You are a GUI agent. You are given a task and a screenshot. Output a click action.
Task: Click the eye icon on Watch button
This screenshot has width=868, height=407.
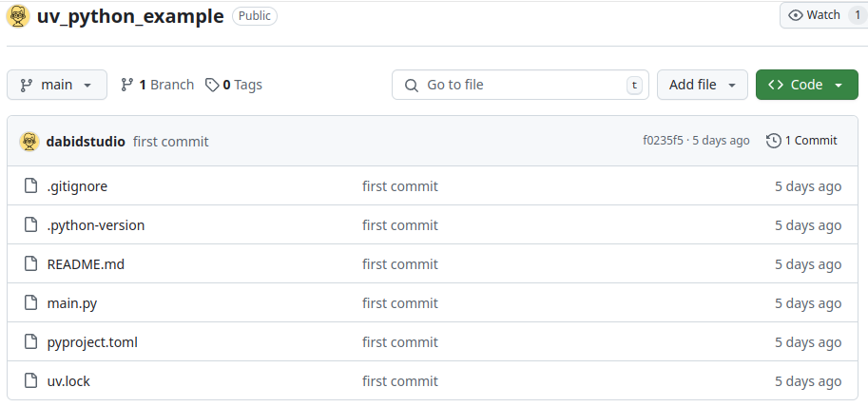tap(796, 15)
